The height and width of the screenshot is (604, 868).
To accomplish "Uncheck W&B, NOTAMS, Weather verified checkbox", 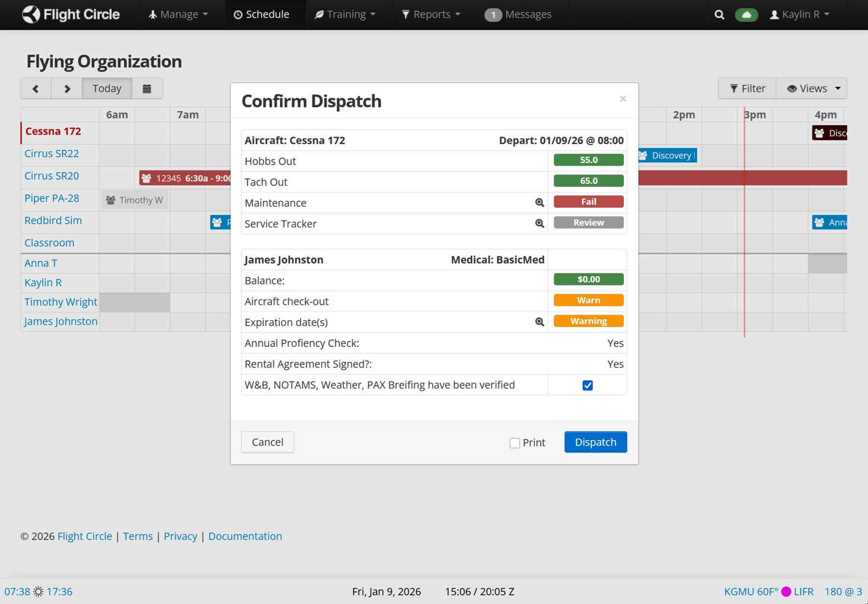I will (x=587, y=385).
